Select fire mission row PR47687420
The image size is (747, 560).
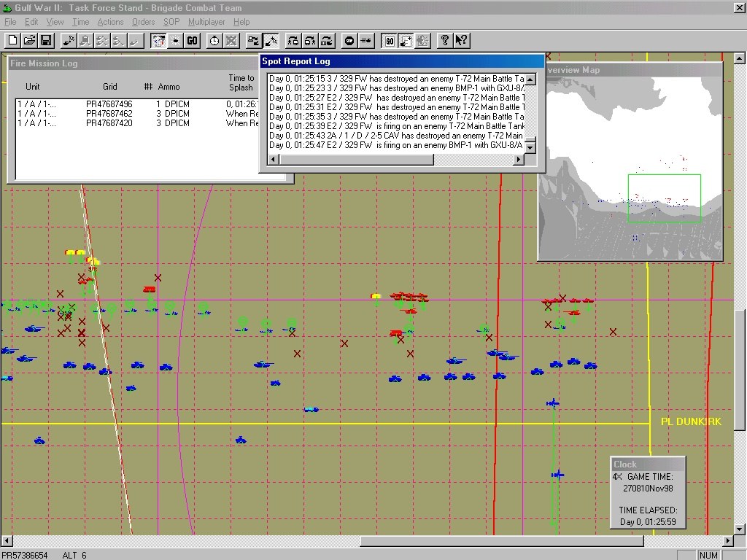137,122
